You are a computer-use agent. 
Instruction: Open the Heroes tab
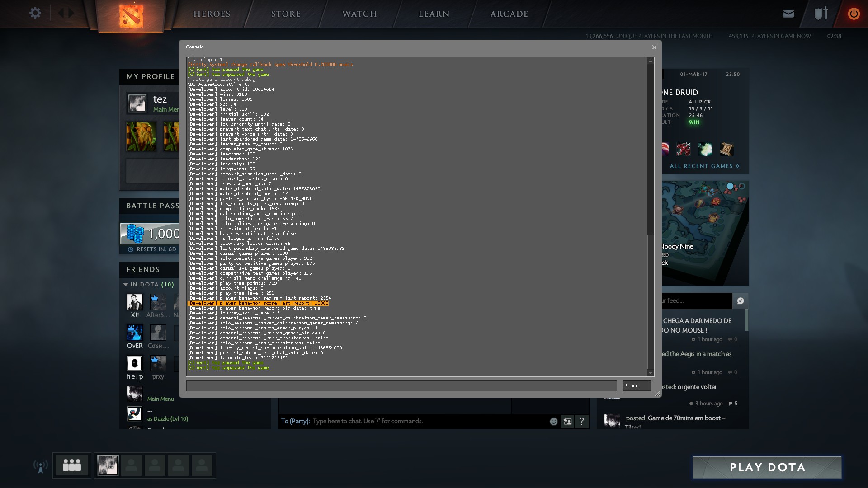tap(212, 14)
